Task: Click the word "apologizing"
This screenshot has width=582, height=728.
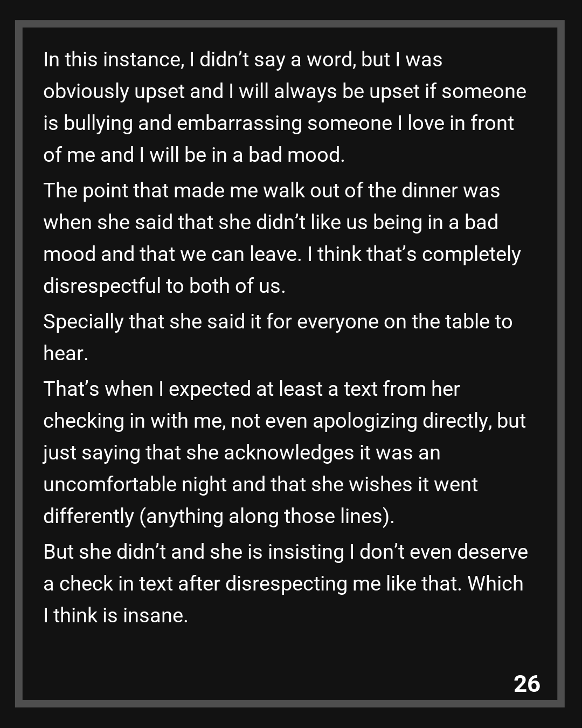Action: pos(365,421)
